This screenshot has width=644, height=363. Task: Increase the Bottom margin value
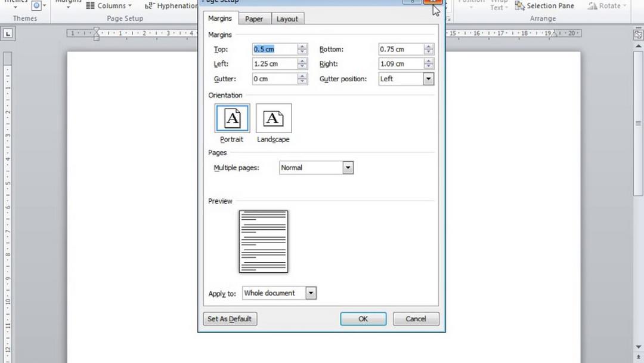[428, 47]
